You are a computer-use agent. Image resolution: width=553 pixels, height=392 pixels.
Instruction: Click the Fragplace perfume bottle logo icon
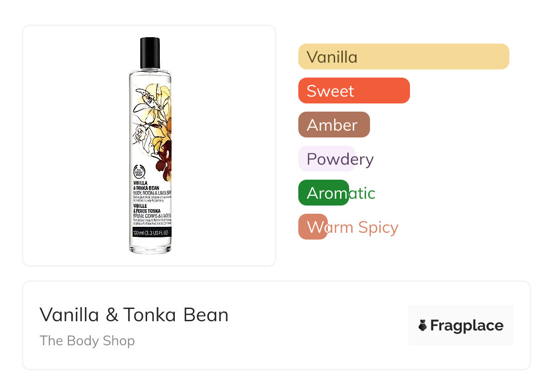[423, 325]
